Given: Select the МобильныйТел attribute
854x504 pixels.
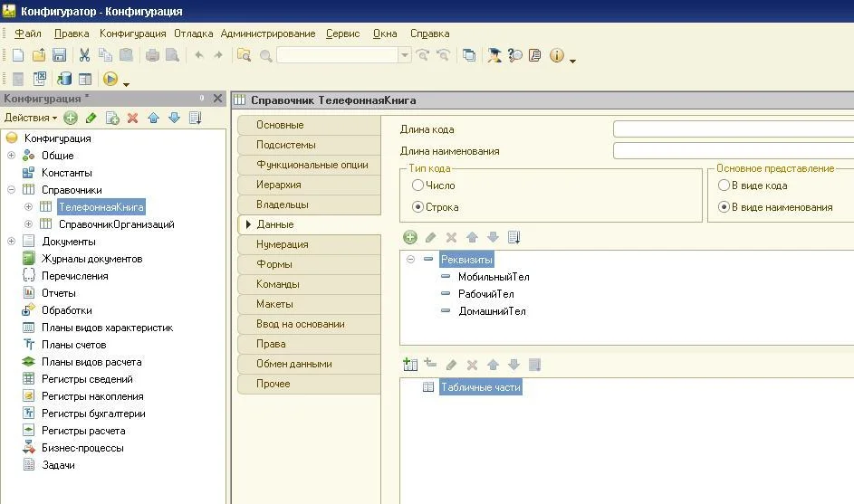Looking at the screenshot, I should click(x=493, y=277).
